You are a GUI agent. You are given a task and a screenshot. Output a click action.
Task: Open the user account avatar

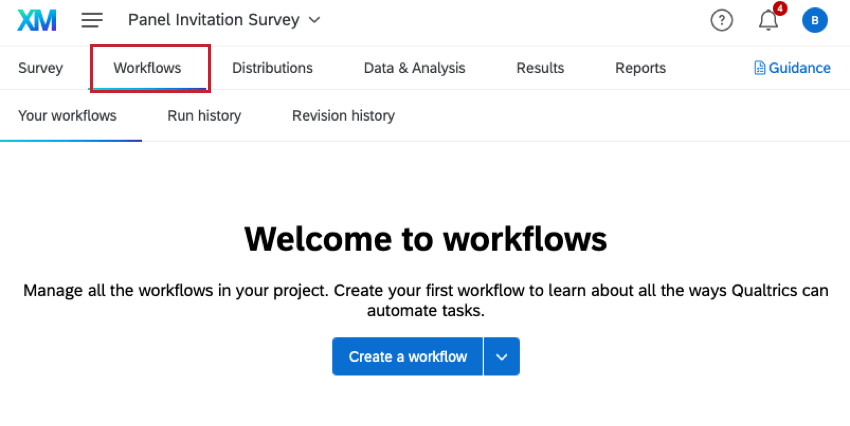tap(815, 20)
